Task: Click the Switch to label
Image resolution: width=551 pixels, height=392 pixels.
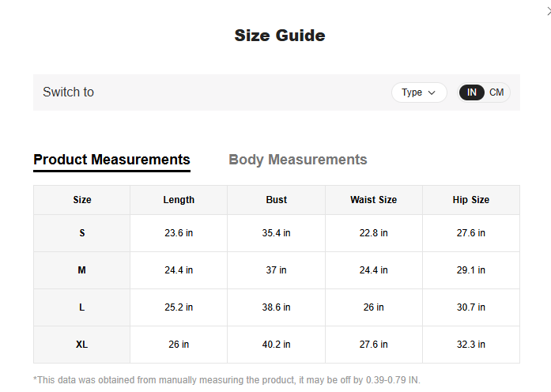Action: coord(69,92)
